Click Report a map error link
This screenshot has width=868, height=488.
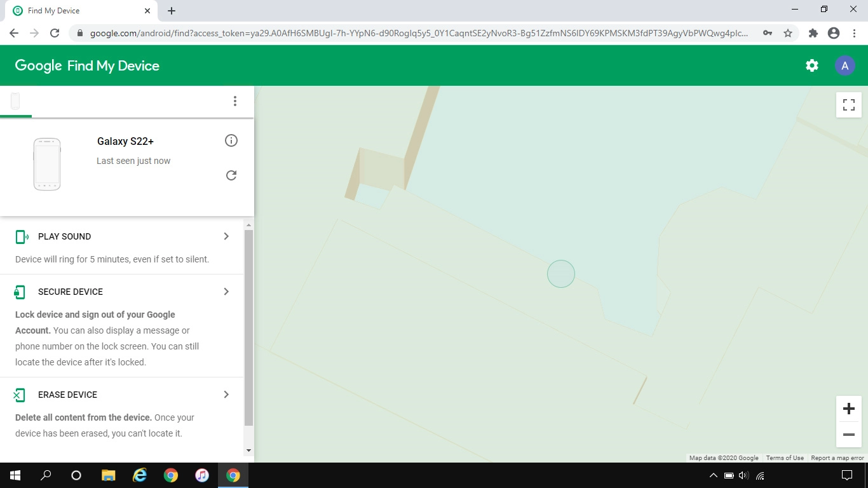click(837, 458)
